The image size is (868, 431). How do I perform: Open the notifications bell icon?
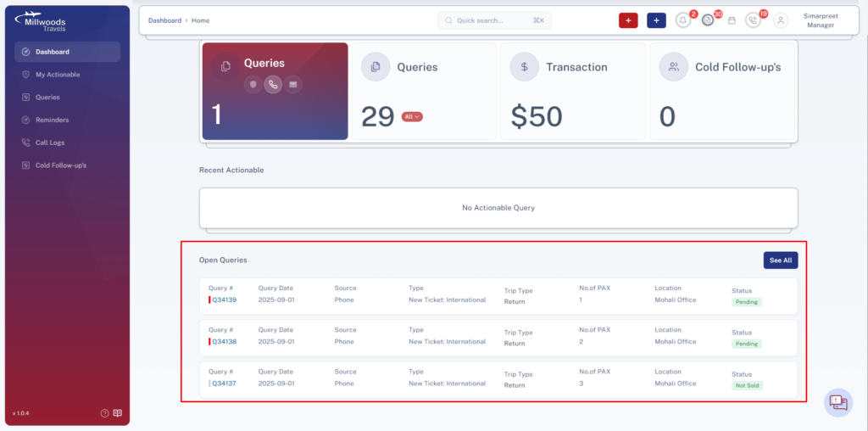tap(683, 20)
